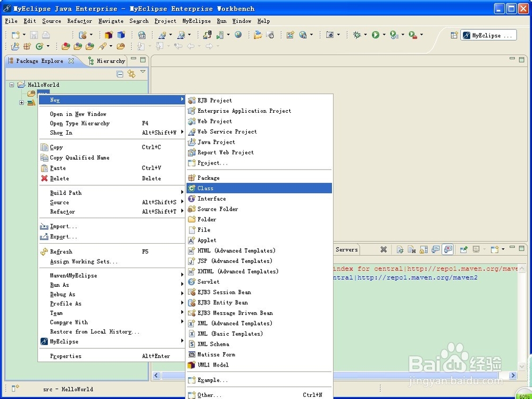This screenshot has width=532, height=399.
Task: Open the New Java Class dropdown arrow
Action: click(48, 46)
